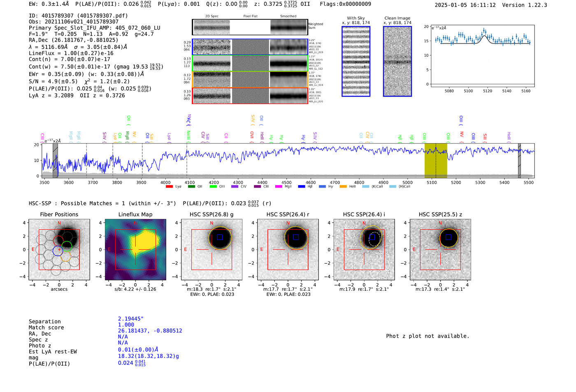Viewport: 576px width, 392px height.
Task: Open the Weighted Sum 2D spectrum strip
Action: tap(250, 27)
